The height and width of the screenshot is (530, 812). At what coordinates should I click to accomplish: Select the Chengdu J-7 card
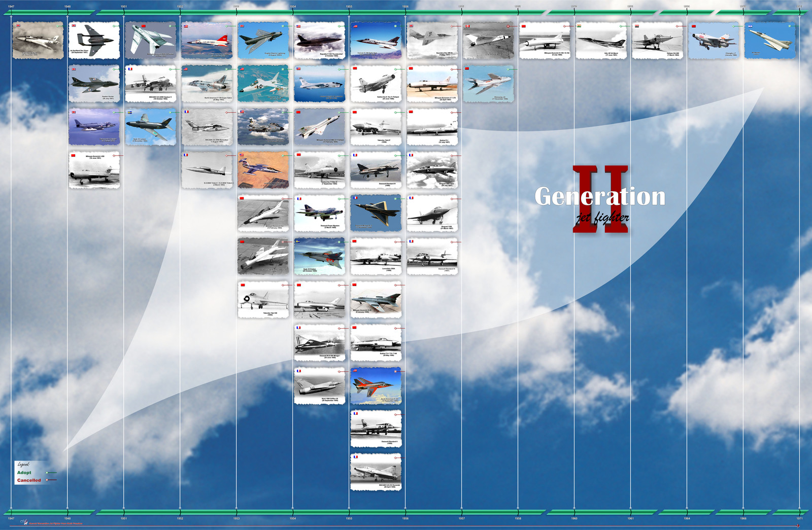coord(714,40)
